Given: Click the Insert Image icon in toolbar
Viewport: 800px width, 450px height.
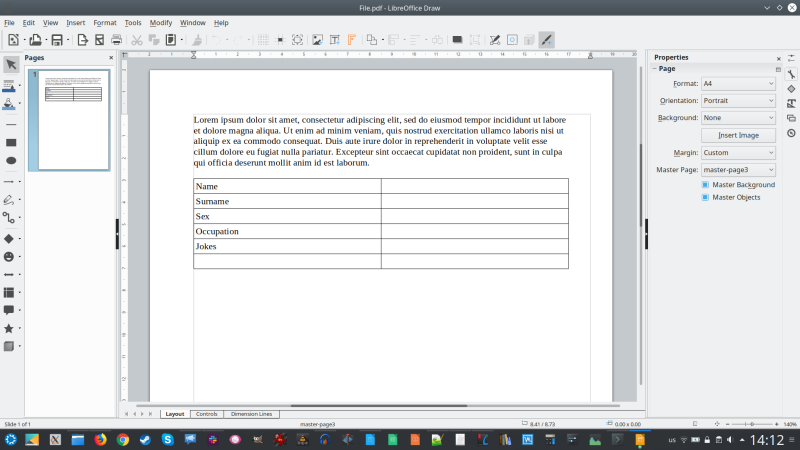Looking at the screenshot, I should [317, 40].
